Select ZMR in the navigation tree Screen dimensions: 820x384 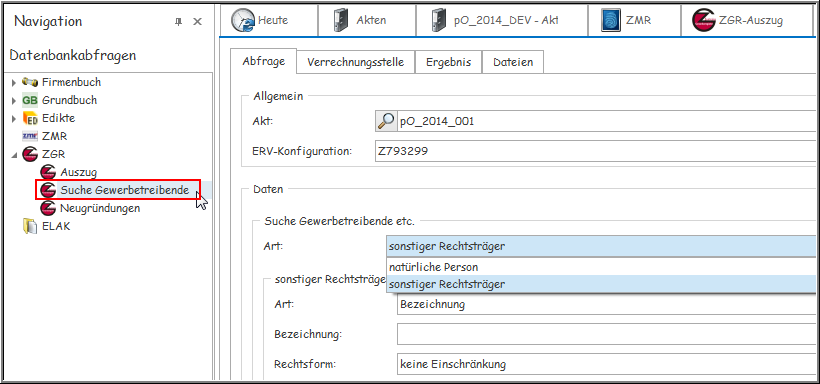tap(54, 137)
